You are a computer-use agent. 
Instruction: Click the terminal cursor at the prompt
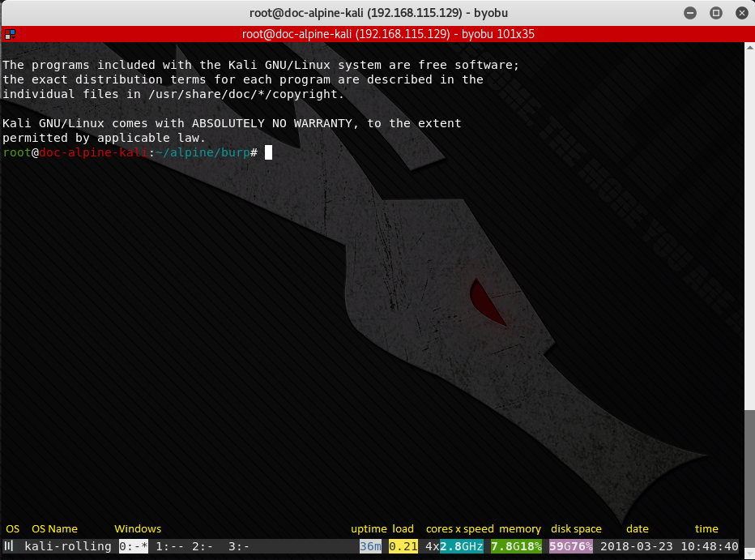pyautogui.click(x=269, y=152)
